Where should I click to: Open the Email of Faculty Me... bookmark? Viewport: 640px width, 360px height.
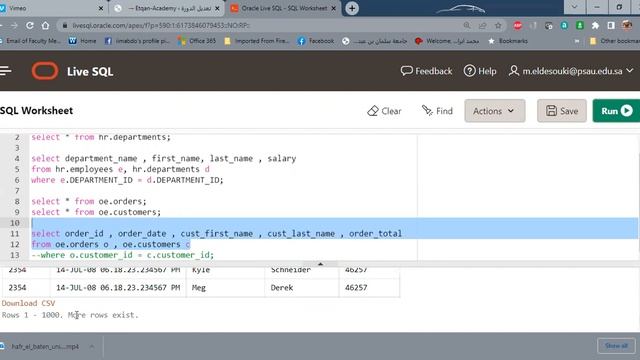30,41
